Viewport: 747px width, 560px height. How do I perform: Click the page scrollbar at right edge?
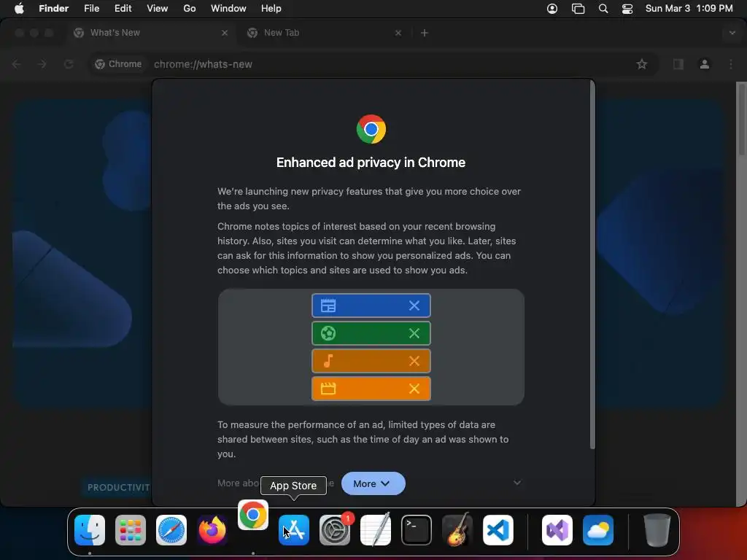click(742, 119)
